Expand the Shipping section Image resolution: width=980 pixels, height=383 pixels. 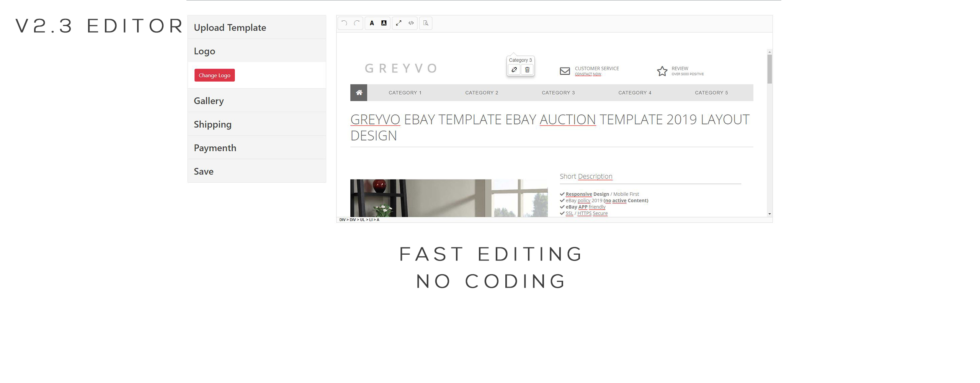click(256, 124)
